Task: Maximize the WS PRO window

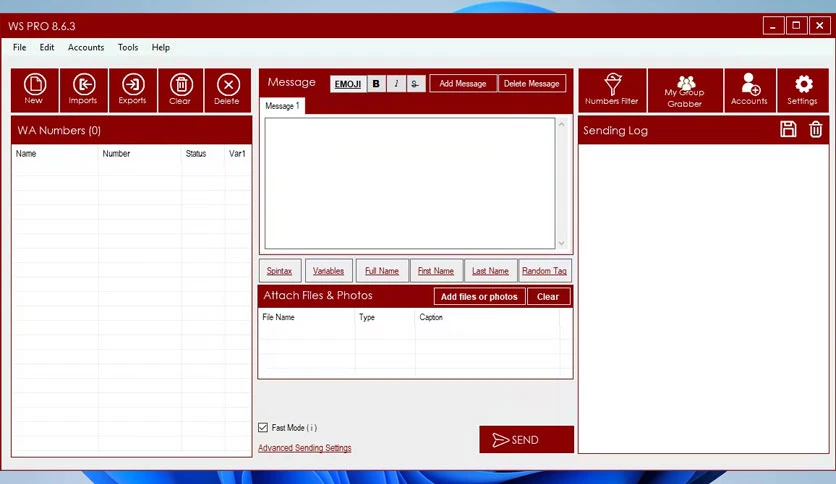Action: click(x=796, y=26)
